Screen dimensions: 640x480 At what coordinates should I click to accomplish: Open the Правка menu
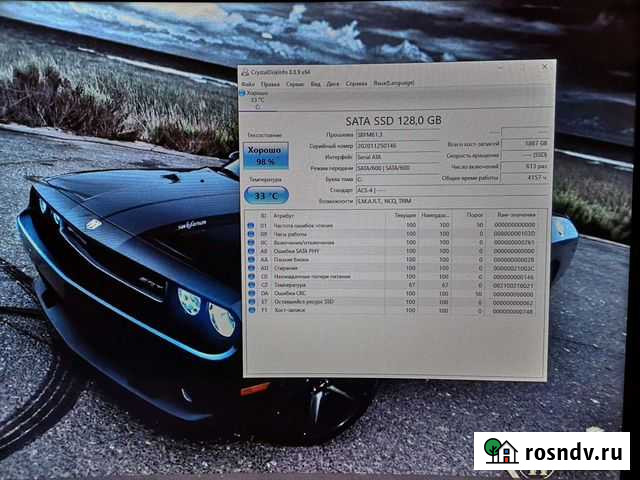[272, 83]
